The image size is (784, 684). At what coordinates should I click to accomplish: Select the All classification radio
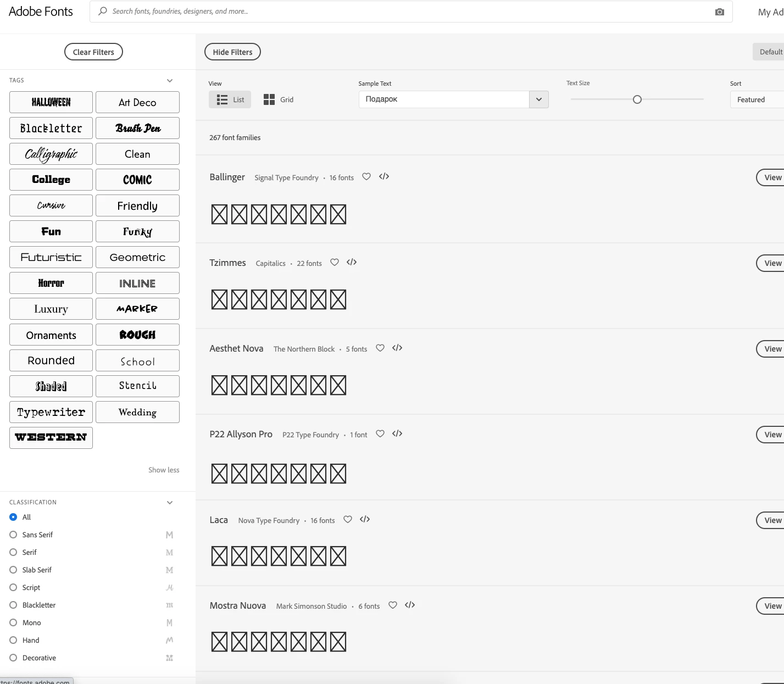tap(13, 517)
